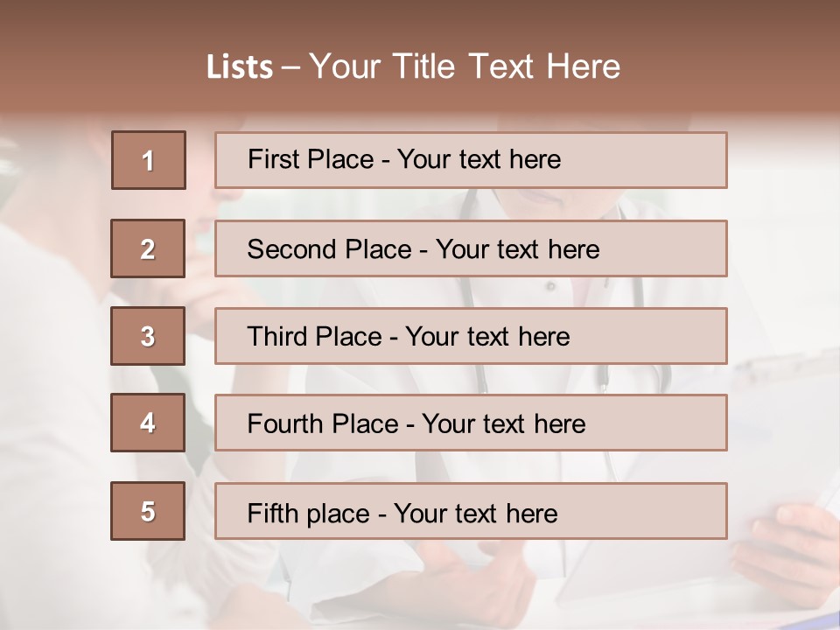Click the Third Place text bar
This screenshot has height=630, width=840.
click(x=471, y=336)
